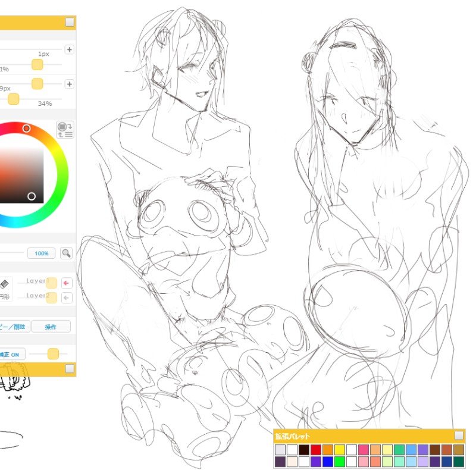
Task: Click the saturation square picker marker
Action: point(32,196)
